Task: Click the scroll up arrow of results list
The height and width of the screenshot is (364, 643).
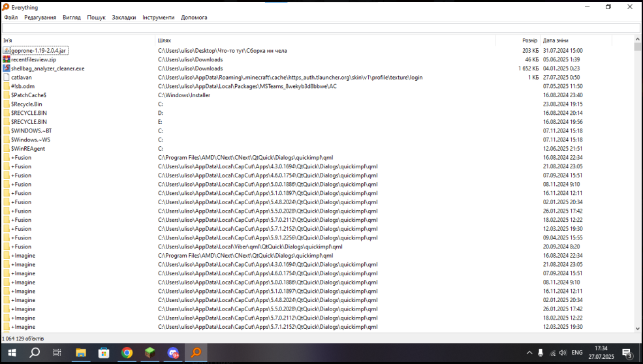Action: [x=637, y=39]
